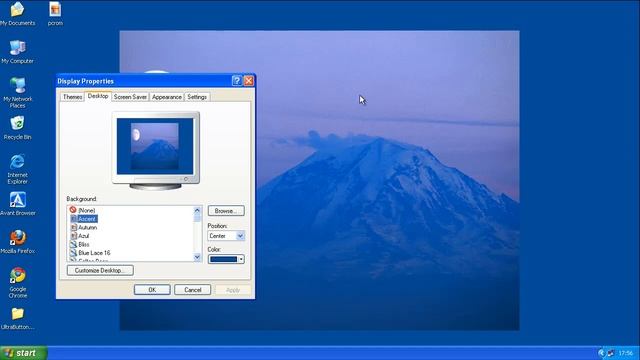The width and height of the screenshot is (640, 360).
Task: Open the My Documents desktop icon
Action: coord(17,13)
